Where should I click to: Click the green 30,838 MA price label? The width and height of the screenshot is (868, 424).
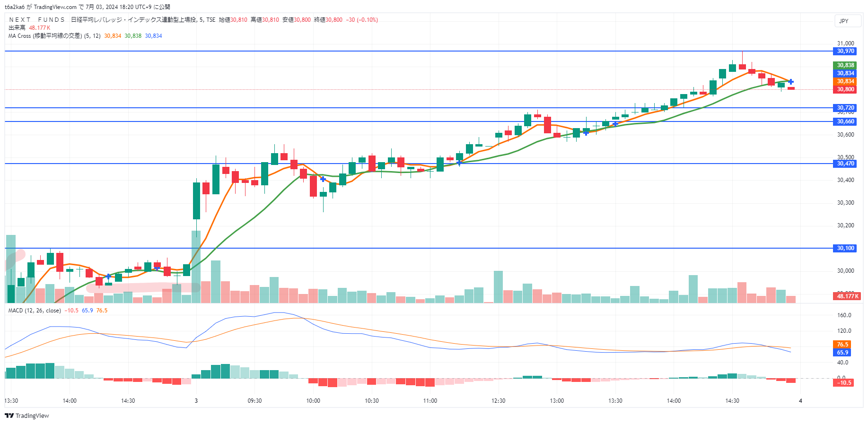pyautogui.click(x=845, y=65)
